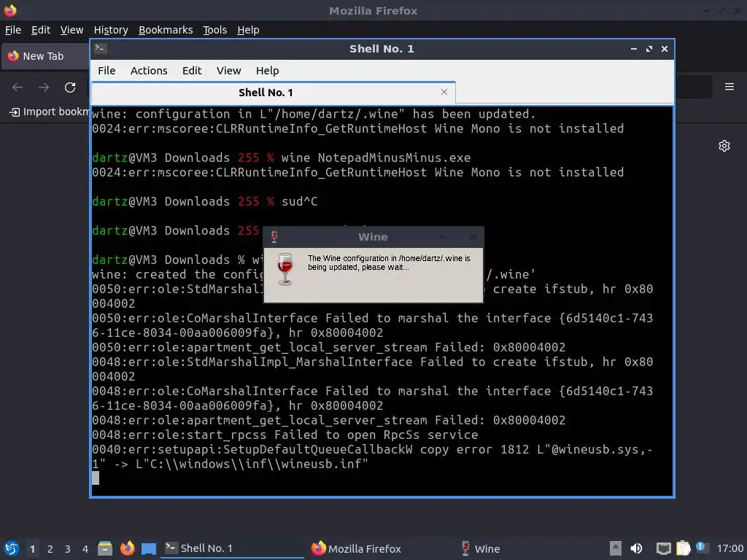Open the terminal Edit menu
The width and height of the screenshot is (747, 560).
click(192, 71)
